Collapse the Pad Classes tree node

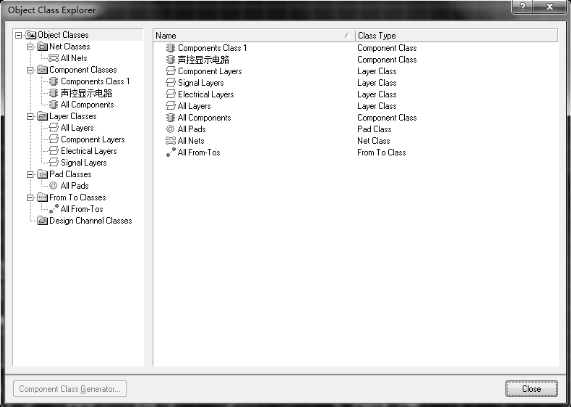click(x=31, y=174)
